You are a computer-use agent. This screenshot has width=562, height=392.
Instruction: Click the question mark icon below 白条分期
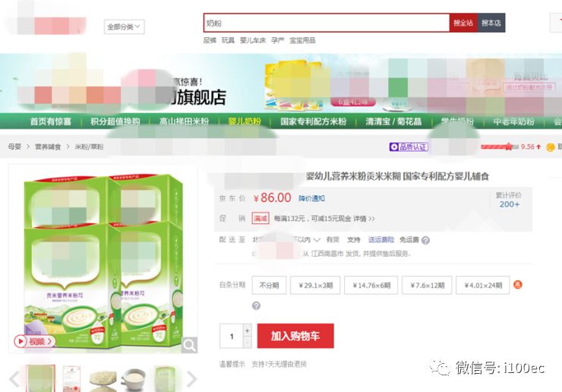point(256,305)
